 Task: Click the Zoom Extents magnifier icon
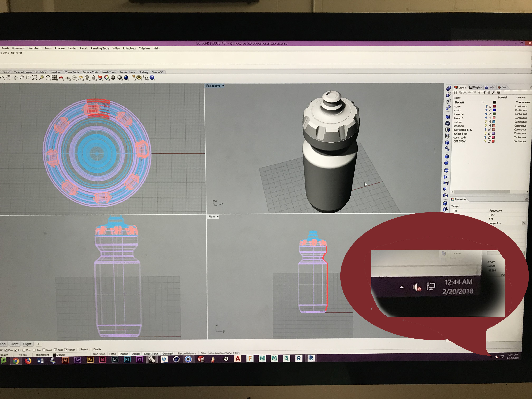35,77
